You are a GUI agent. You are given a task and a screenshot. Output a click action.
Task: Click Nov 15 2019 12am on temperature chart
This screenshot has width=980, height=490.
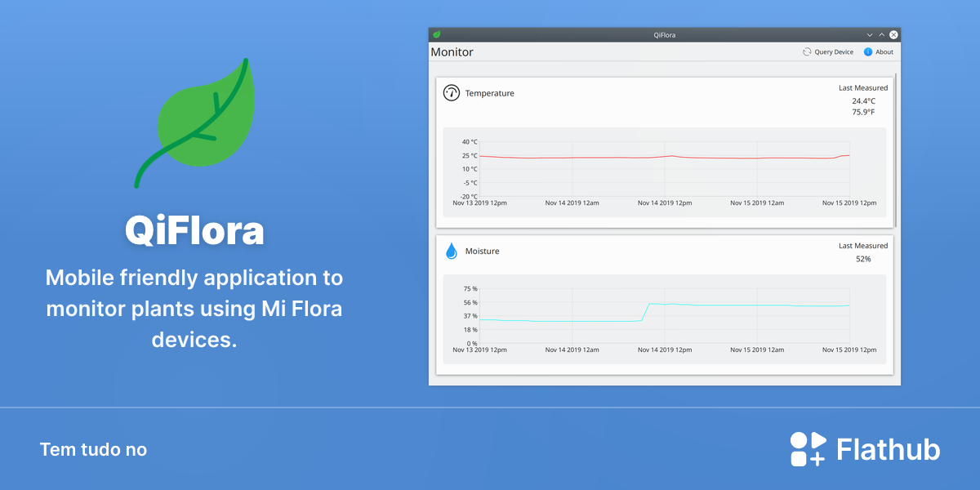click(x=757, y=203)
